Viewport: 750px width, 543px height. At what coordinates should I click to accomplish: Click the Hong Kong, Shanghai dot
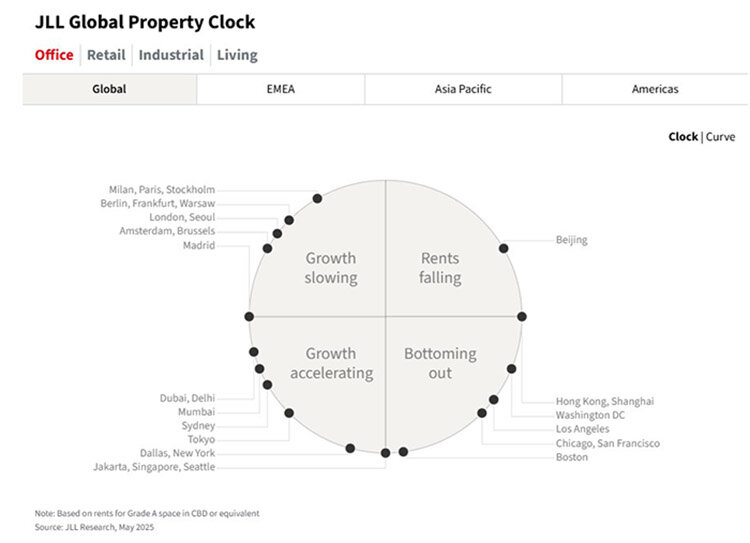pyautogui.click(x=522, y=317)
